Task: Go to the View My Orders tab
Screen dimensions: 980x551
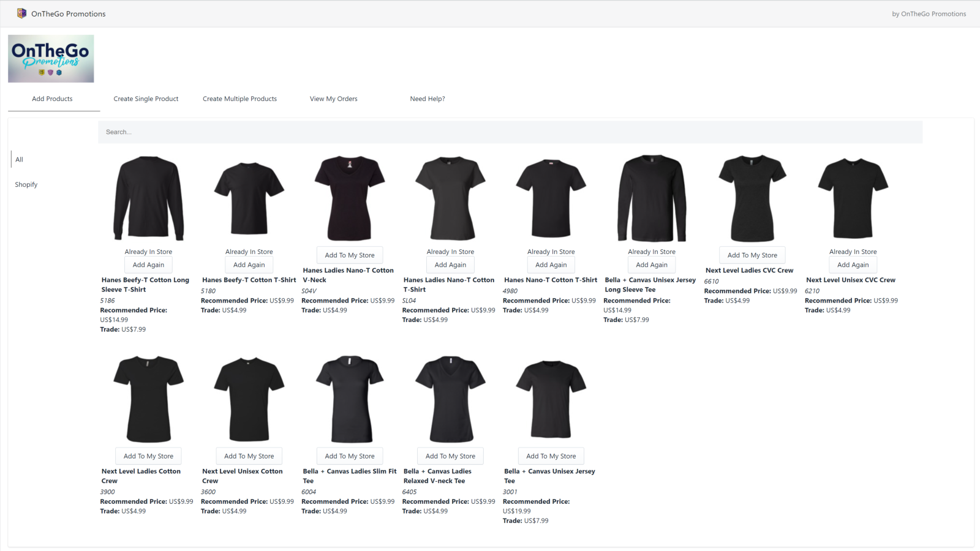Action: click(x=333, y=99)
